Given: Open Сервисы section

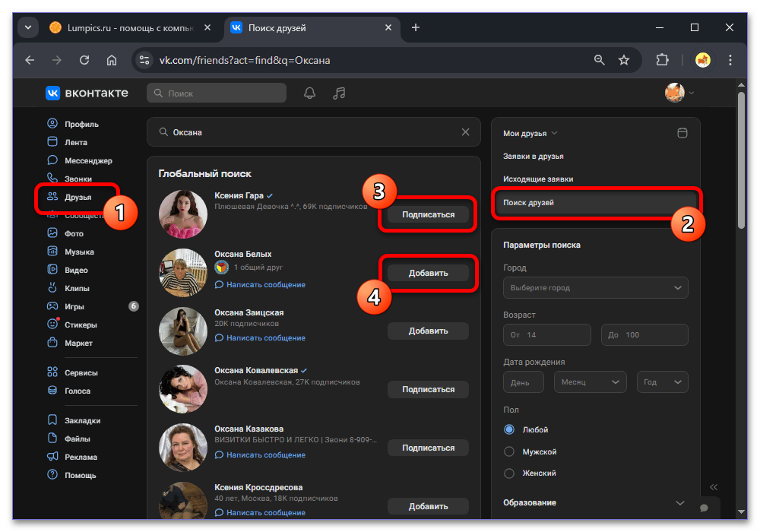Looking at the screenshot, I should tap(73, 372).
